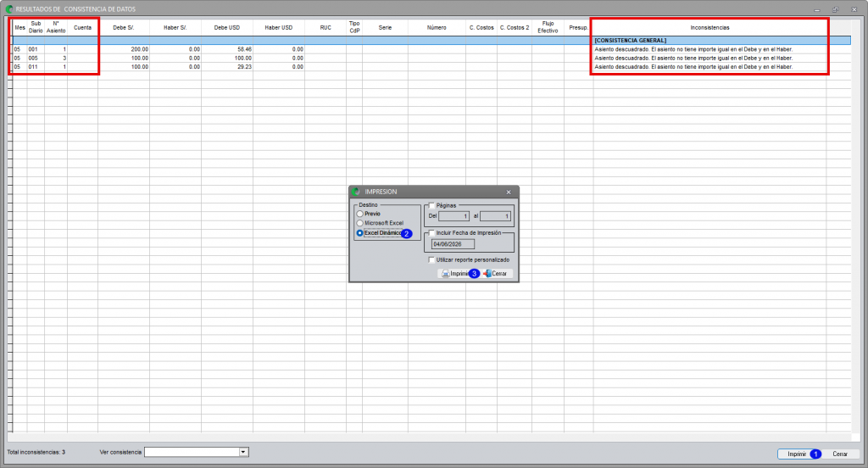Click the Tipo CdP column header
Image resolution: width=868 pixels, height=468 pixels.
click(354, 28)
